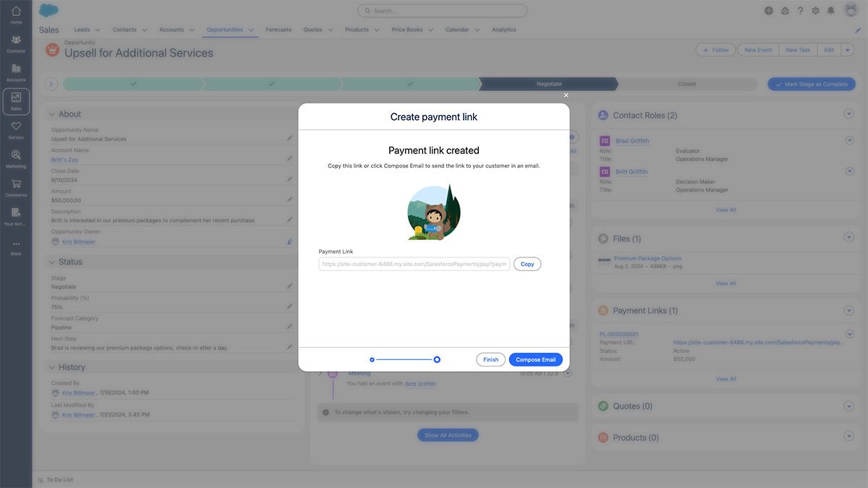Open the setup gear icon
The width and height of the screenshot is (868, 488).
tap(815, 11)
